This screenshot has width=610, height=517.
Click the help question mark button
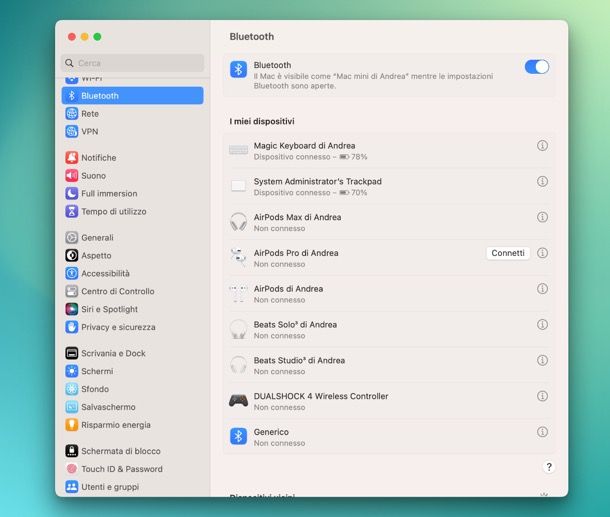(549, 467)
